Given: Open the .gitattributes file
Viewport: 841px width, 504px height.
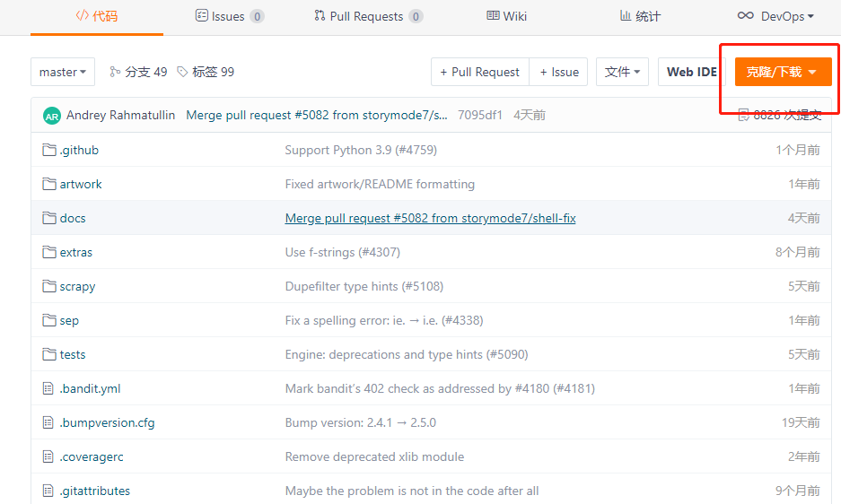Looking at the screenshot, I should coord(95,491).
